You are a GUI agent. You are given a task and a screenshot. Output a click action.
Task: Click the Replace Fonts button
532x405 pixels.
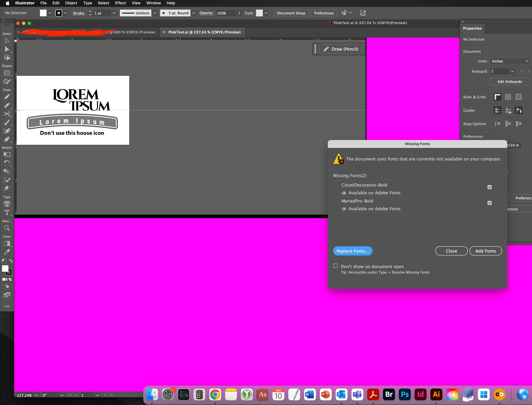pyautogui.click(x=352, y=251)
